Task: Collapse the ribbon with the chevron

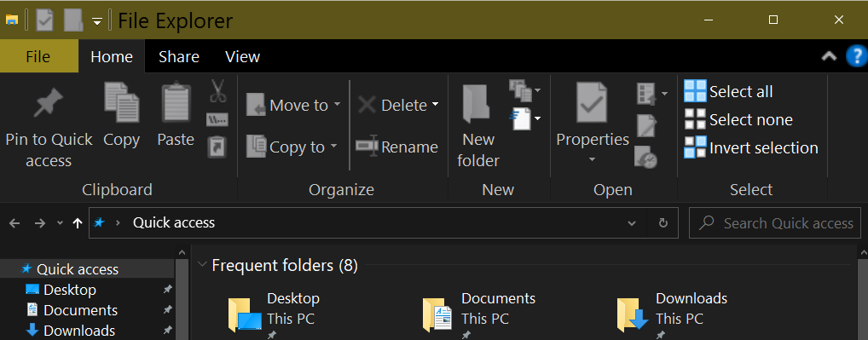Action: pyautogui.click(x=828, y=56)
